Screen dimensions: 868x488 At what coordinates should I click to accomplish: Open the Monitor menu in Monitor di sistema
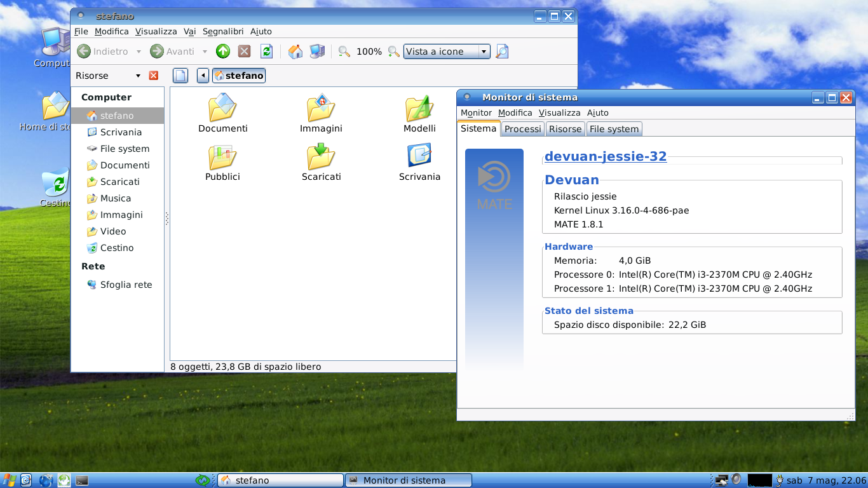point(476,112)
